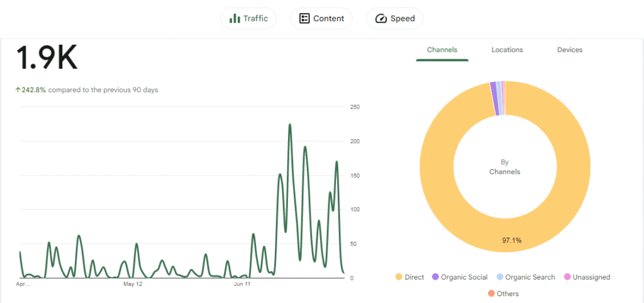Image resolution: width=644 pixels, height=303 pixels.
Task: Click the Speed gauge icon
Action: (x=380, y=18)
